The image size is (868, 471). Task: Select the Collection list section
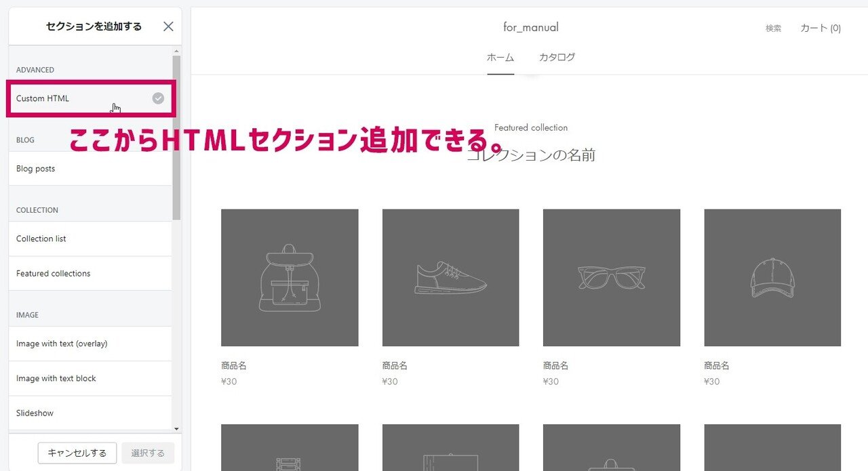point(90,239)
